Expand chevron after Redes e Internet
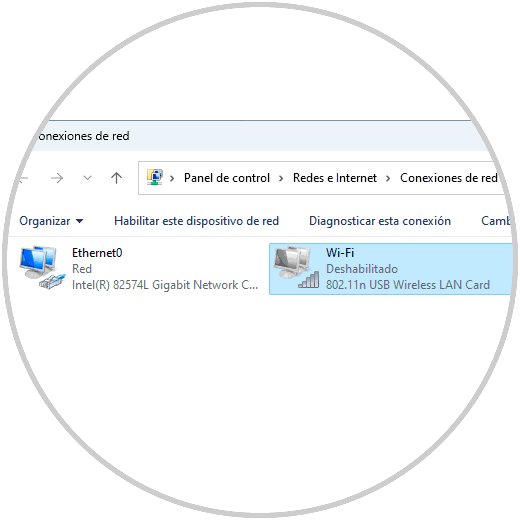Screen dimensions: 520x520 click(x=388, y=178)
